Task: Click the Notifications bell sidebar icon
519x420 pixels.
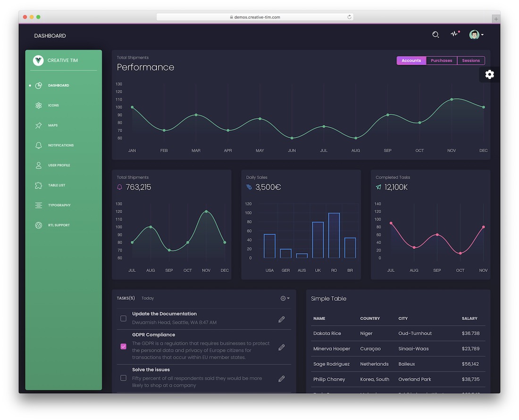Action: (x=38, y=145)
